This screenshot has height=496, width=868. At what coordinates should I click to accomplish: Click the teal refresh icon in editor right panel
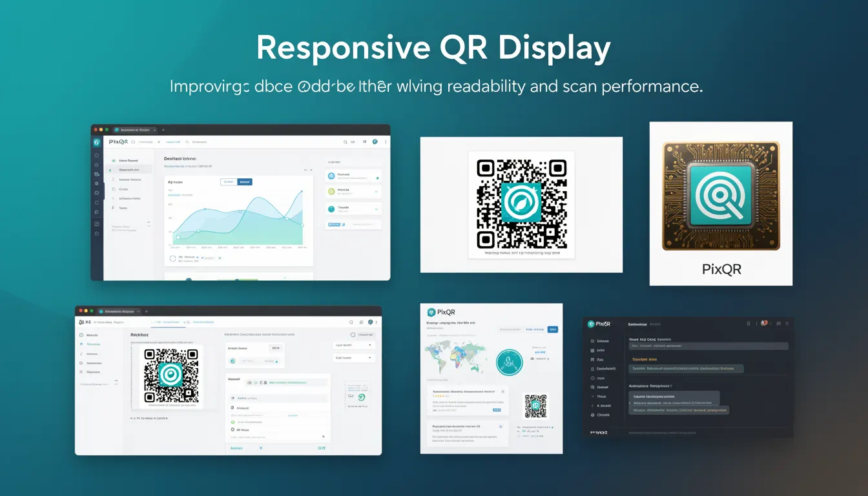click(362, 397)
